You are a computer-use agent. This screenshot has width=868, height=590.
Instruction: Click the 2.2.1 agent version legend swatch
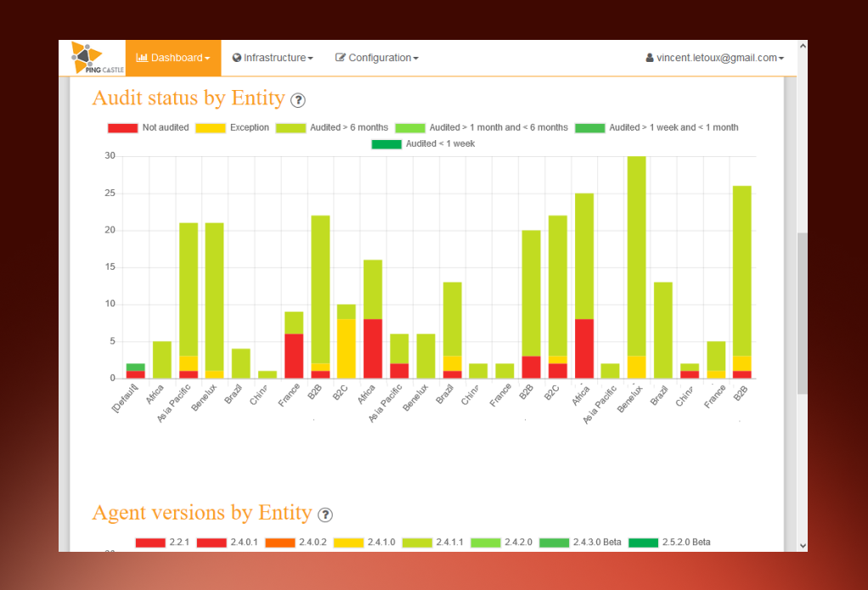(x=150, y=542)
